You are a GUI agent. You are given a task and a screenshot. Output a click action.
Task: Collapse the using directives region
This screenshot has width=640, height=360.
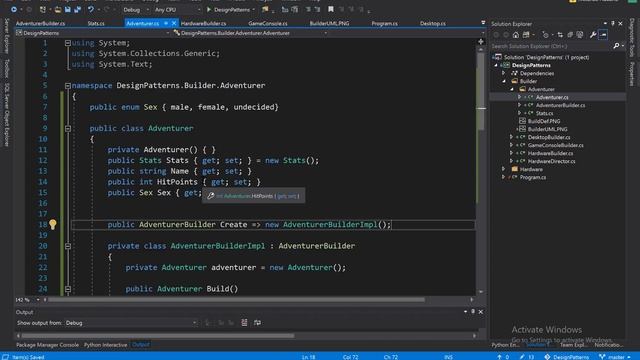(x=68, y=43)
